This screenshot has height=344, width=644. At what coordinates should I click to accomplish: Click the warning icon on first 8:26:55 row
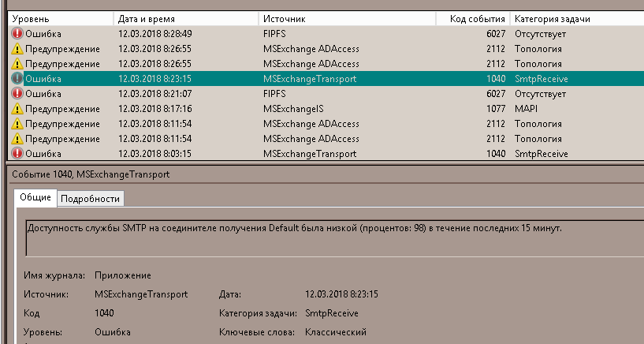17,48
